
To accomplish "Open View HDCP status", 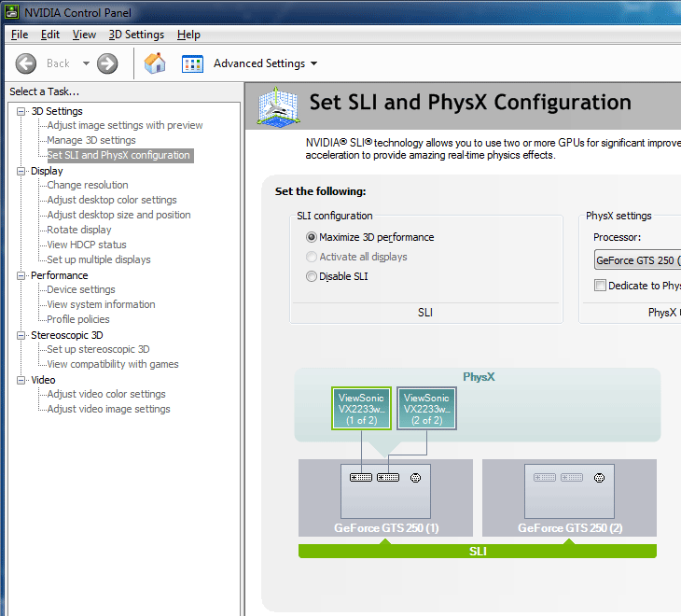I will (x=87, y=245).
